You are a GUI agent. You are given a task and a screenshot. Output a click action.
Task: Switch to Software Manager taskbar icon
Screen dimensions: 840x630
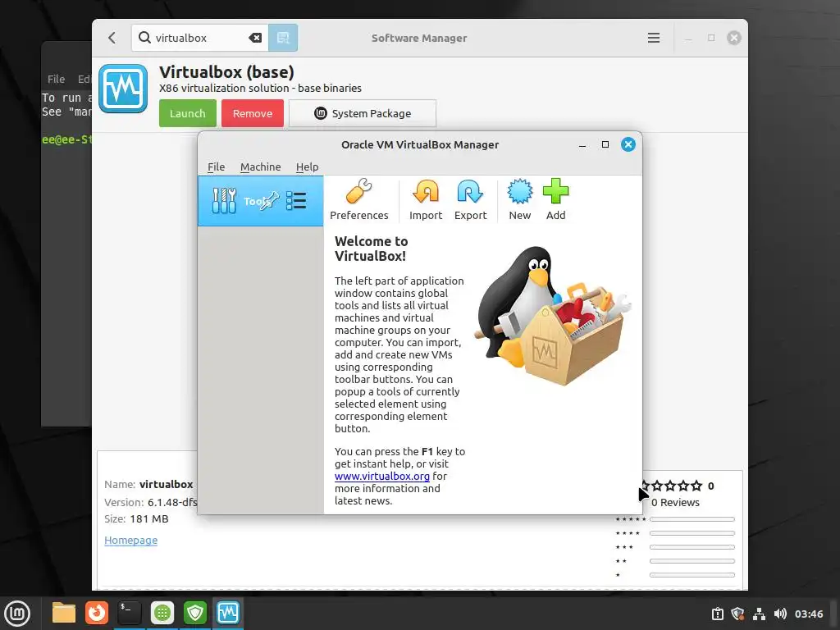162,613
